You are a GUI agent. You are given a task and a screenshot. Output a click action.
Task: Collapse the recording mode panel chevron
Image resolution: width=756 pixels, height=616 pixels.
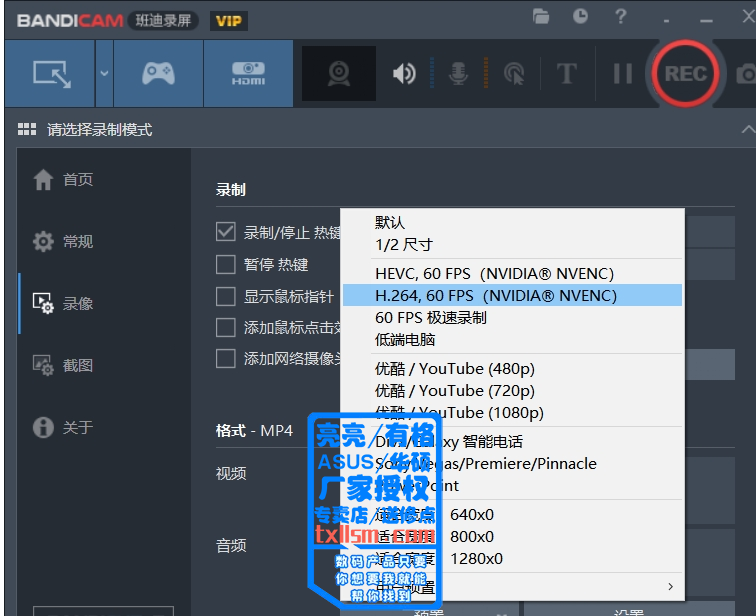pyautogui.click(x=748, y=129)
